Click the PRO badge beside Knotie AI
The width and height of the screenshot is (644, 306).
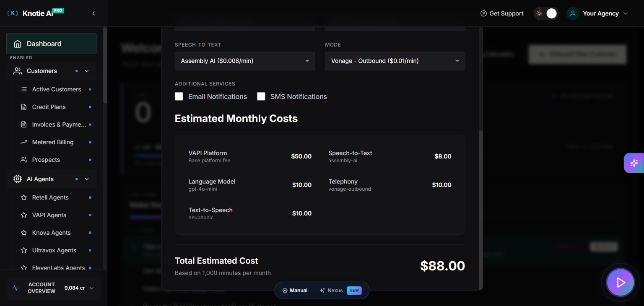pyautogui.click(x=58, y=10)
